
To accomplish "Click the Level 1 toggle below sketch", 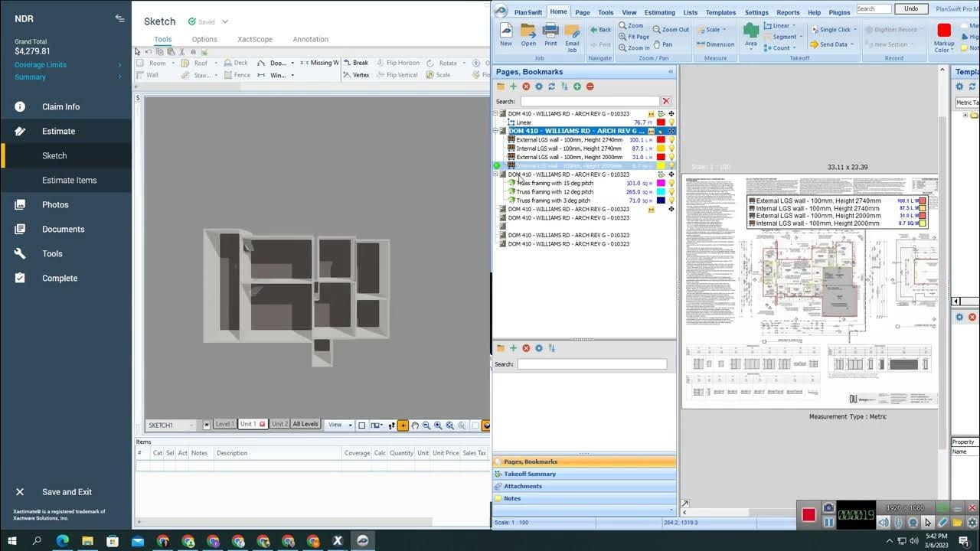I will 224,424.
